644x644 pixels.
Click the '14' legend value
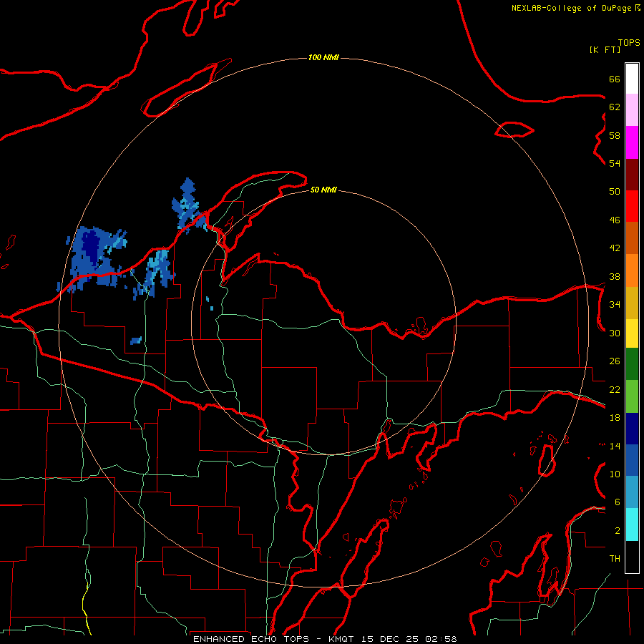pyautogui.click(x=615, y=446)
